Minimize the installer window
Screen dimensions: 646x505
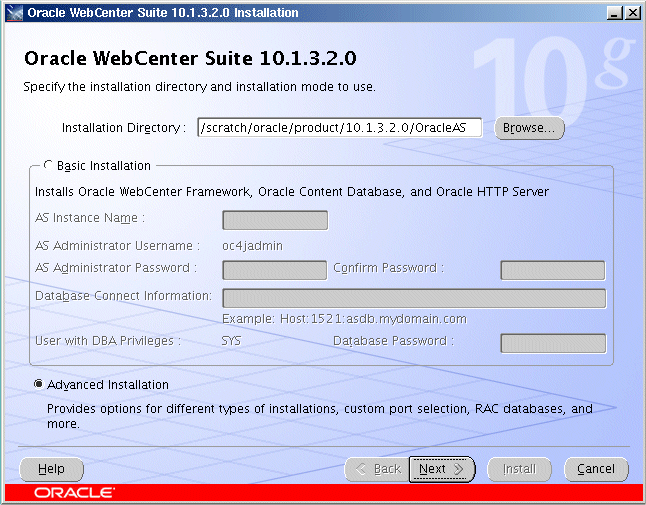(x=614, y=13)
